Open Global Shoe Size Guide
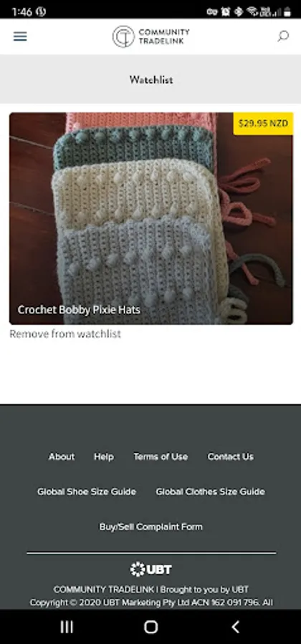301x644 pixels. pos(87,492)
